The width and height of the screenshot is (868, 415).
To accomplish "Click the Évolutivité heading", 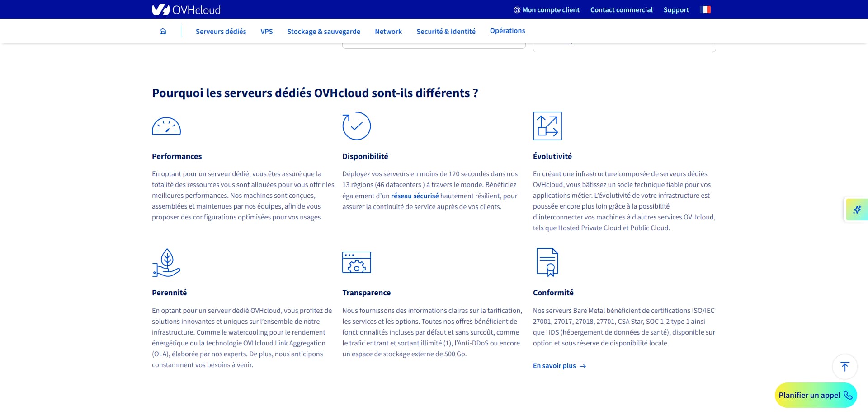I will (x=552, y=156).
